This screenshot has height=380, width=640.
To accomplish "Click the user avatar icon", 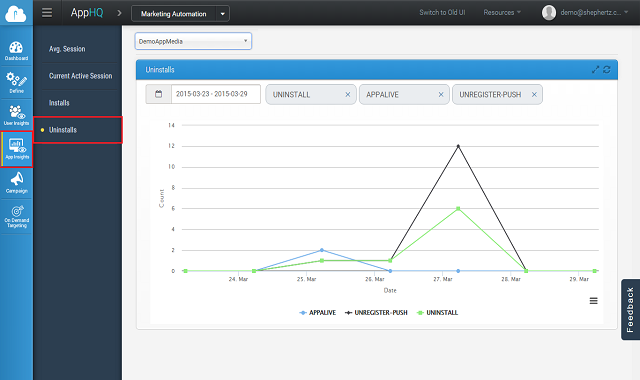I will click(549, 13).
